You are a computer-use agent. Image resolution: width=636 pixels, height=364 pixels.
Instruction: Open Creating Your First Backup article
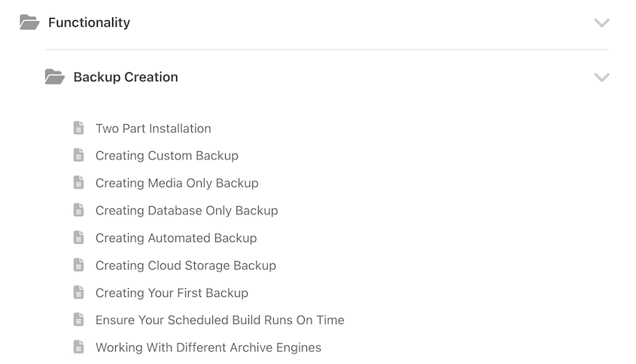172,293
